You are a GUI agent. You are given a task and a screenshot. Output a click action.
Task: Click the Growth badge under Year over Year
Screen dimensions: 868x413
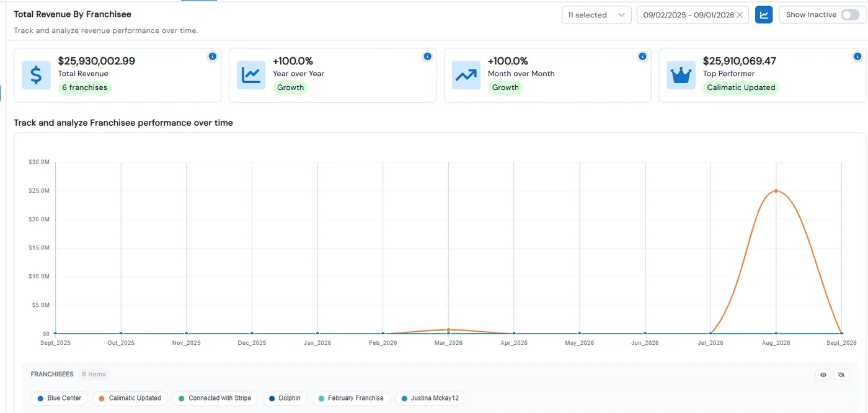click(291, 87)
